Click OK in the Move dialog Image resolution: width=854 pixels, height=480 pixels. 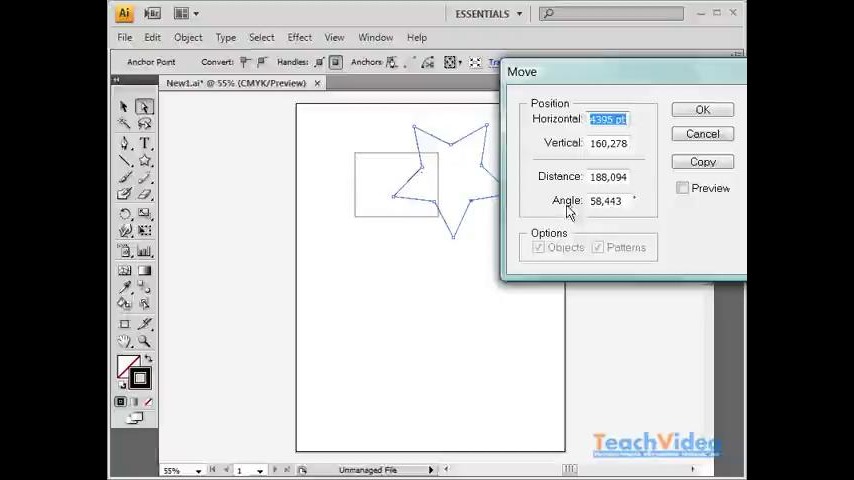point(702,110)
